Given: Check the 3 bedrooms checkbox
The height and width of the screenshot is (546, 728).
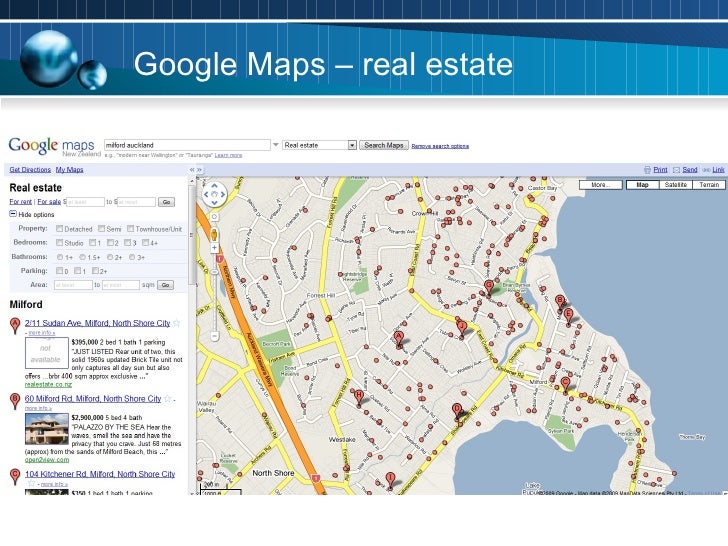Looking at the screenshot, I should click(x=127, y=242).
